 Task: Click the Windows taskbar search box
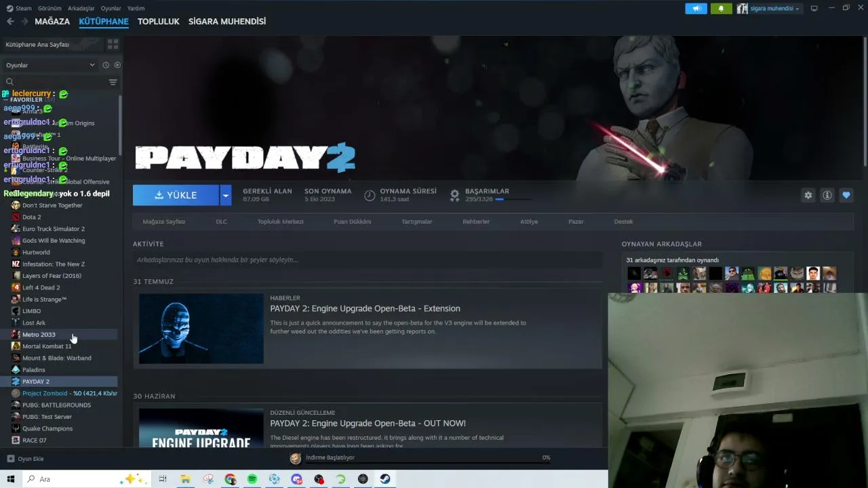(x=87, y=479)
